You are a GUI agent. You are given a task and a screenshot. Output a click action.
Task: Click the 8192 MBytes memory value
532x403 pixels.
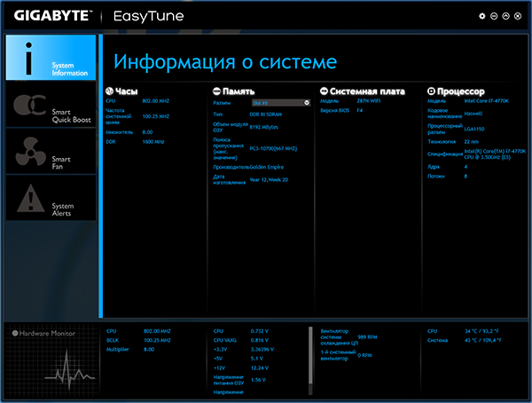click(264, 127)
